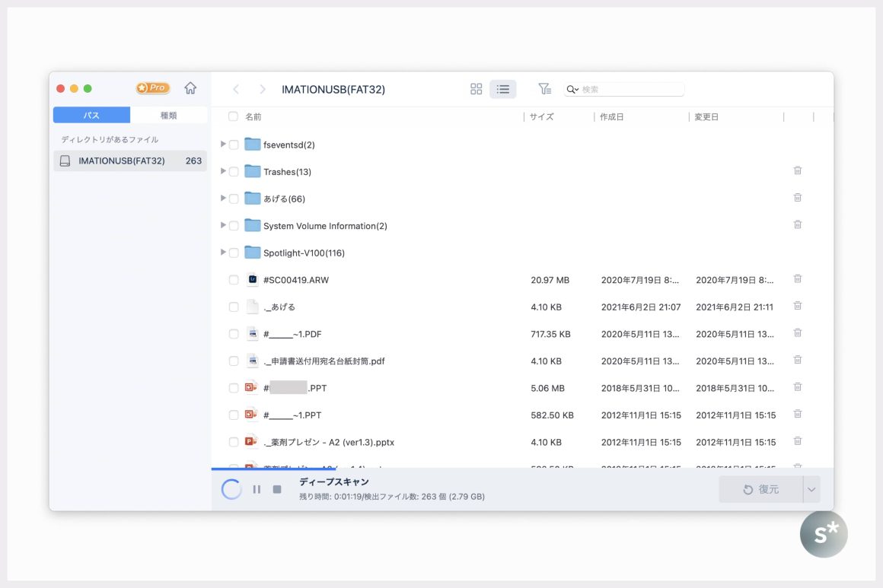
Task: Switch to the 種類 tab
Action: pos(168,116)
